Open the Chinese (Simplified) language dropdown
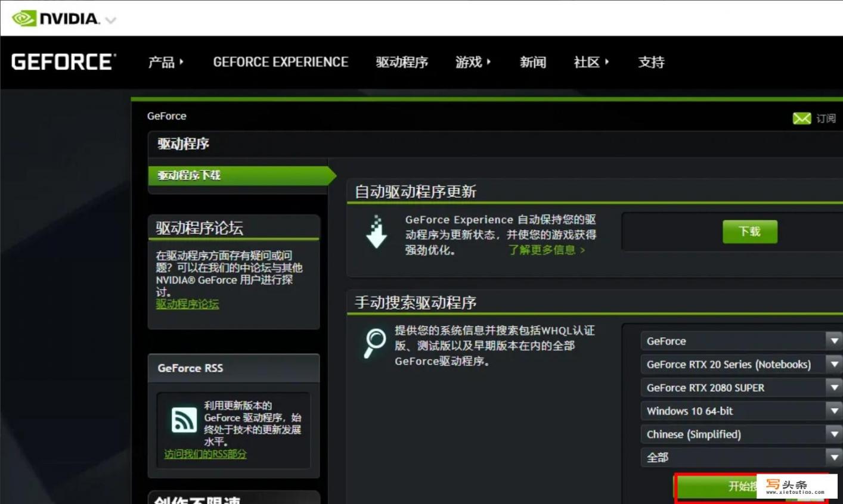 (x=742, y=434)
